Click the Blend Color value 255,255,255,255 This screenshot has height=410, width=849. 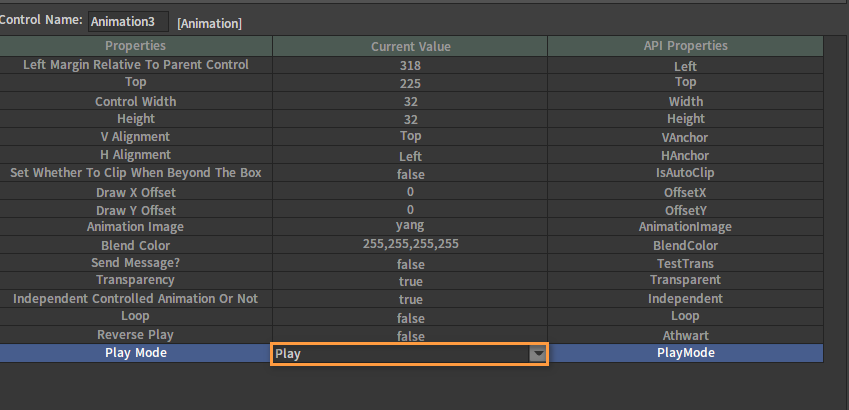pos(410,245)
